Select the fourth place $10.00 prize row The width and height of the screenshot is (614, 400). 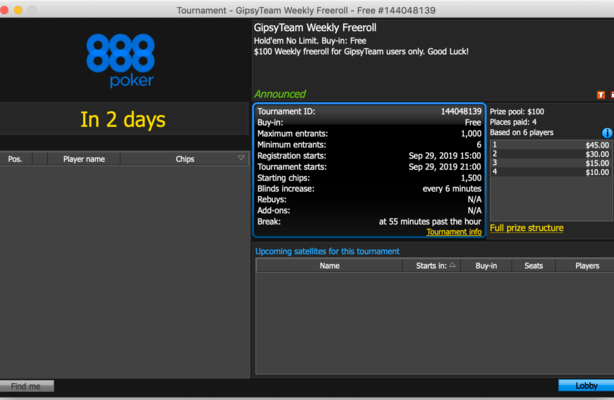[x=550, y=172]
